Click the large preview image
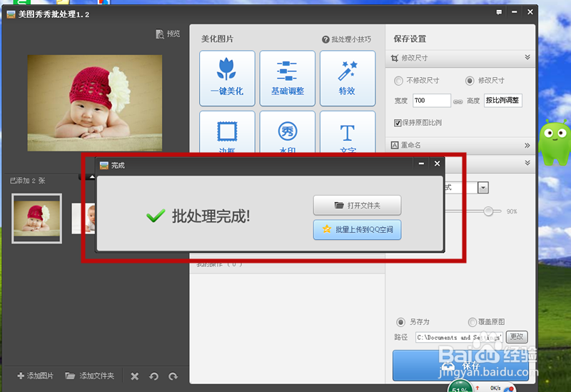Viewport: 571px width, 392px height. [95, 103]
